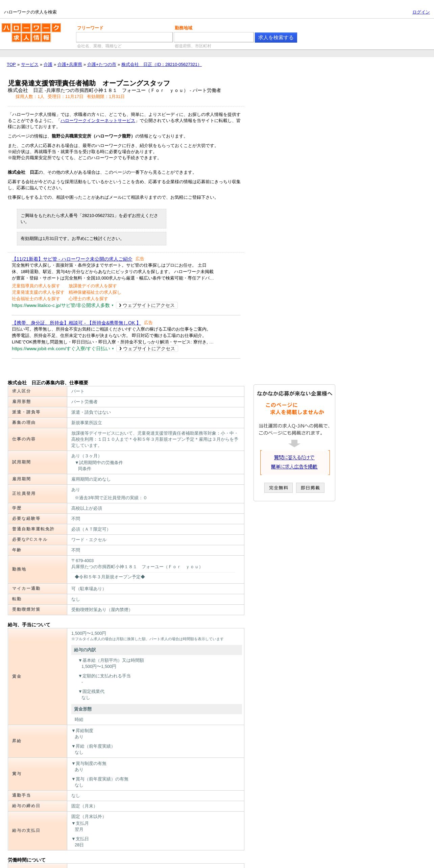Go to TOP breadcrumb link
The height and width of the screenshot is (868, 434).
point(11,65)
